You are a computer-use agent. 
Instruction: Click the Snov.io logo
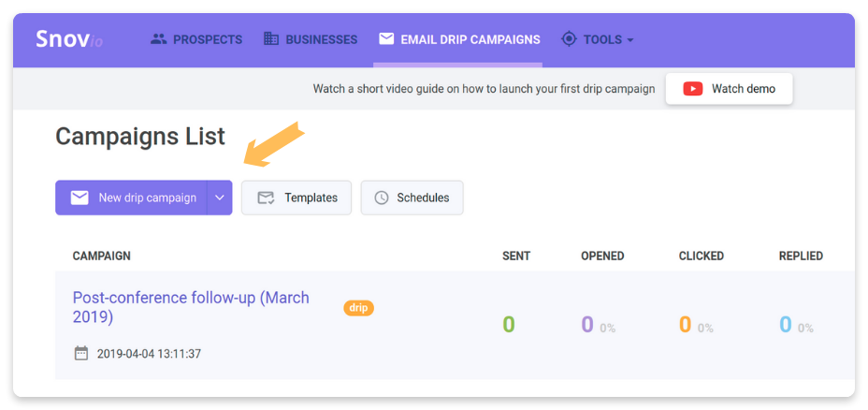click(x=69, y=39)
